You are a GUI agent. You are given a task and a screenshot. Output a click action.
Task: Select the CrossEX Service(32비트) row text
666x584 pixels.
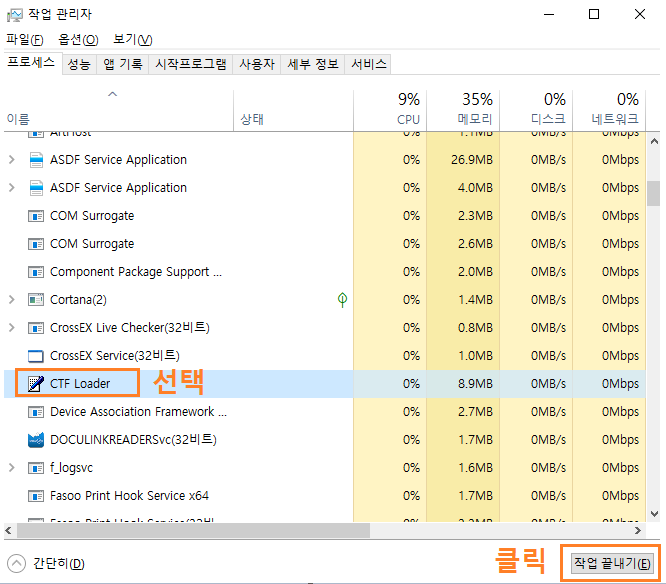[115, 356]
